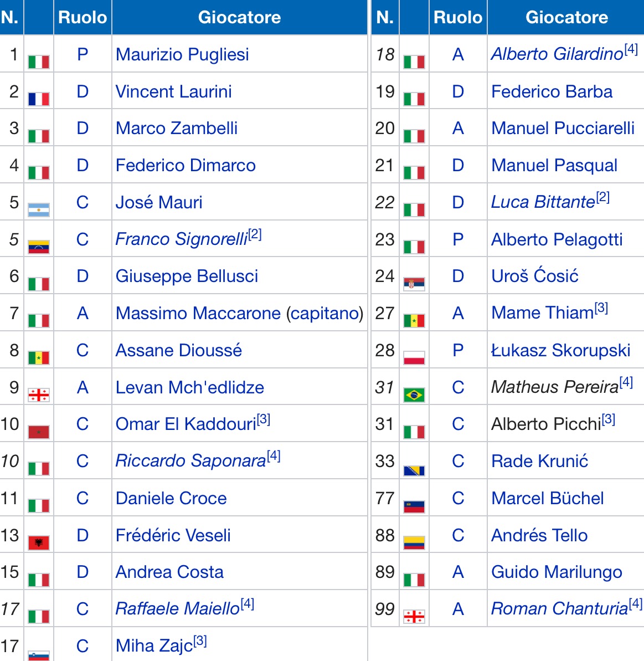
Task: Click the Polish flag beside Łukasz Skorupski
Action: 414,358
